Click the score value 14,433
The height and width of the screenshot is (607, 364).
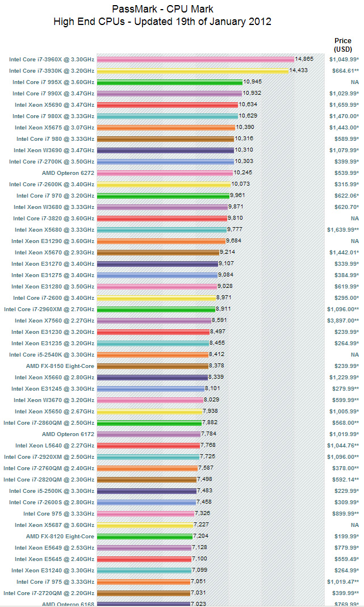[299, 70]
